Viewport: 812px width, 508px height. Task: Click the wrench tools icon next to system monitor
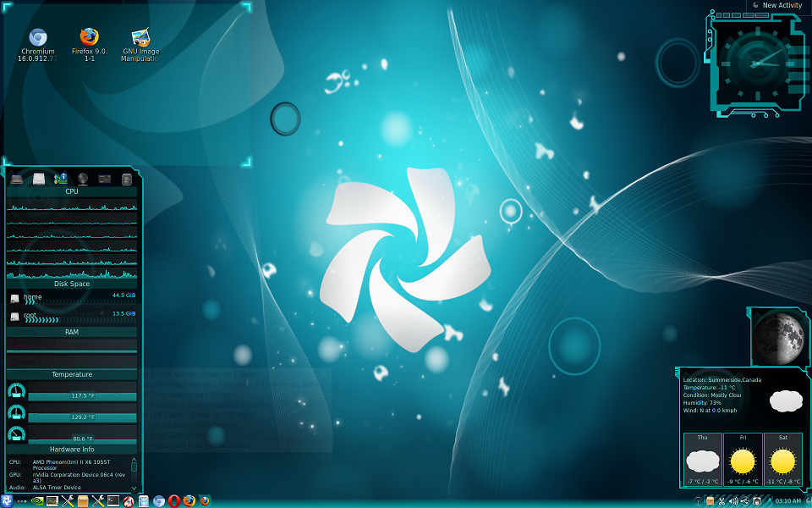point(68,501)
